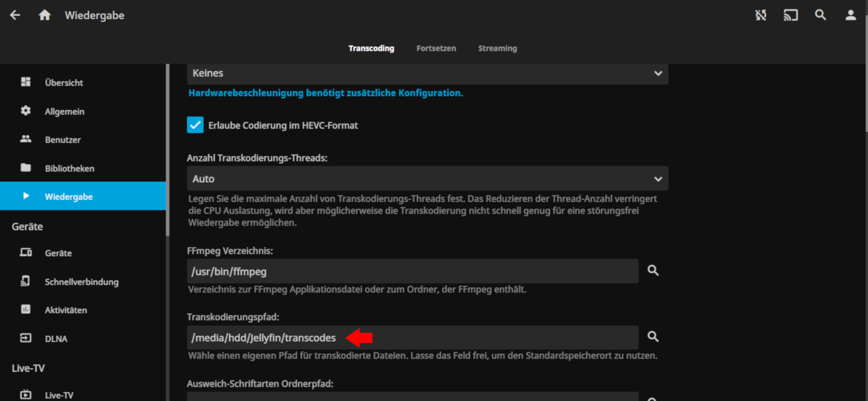The width and height of the screenshot is (868, 401).
Task: Go to home via house icon
Action: [44, 15]
